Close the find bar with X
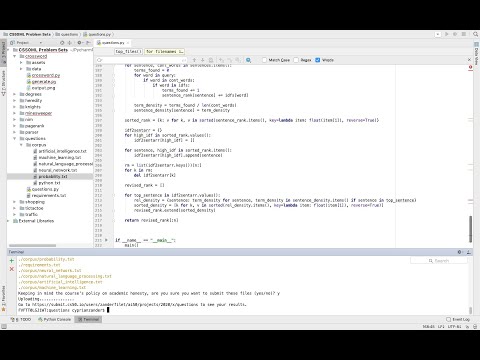The width and height of the screenshot is (480, 360). pos(469,60)
